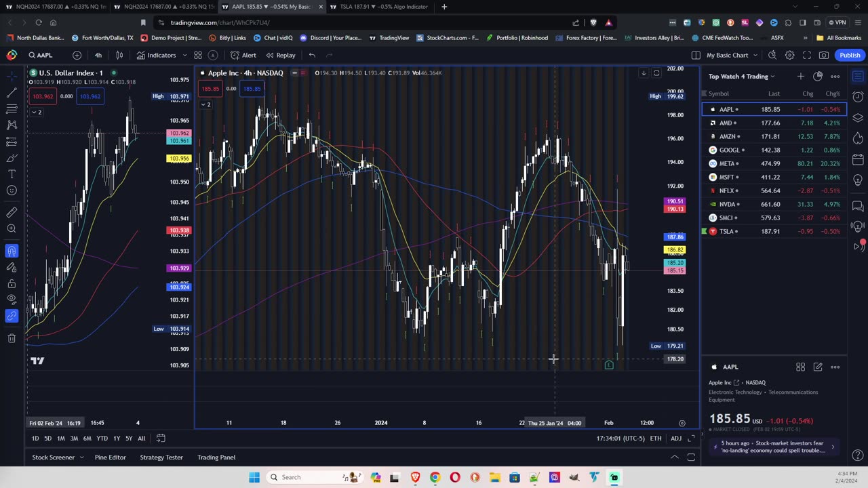
Task: Select NVDA in the watchlist
Action: point(774,204)
